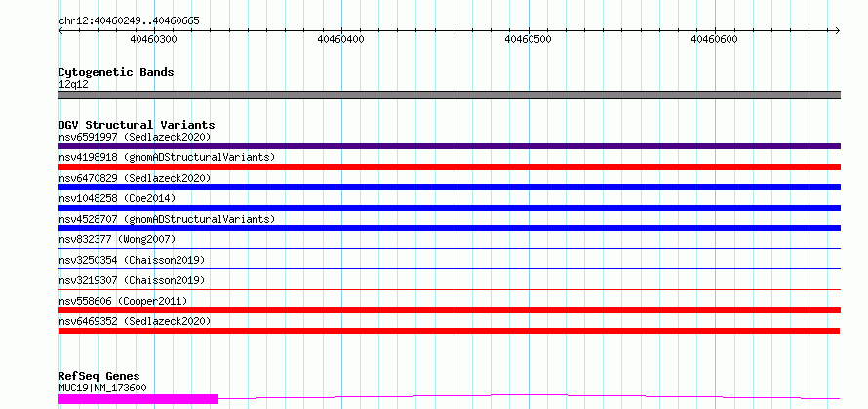Click the Cytogenetic Bands track title
Screen dimensions: 868x409
pyautogui.click(x=116, y=72)
